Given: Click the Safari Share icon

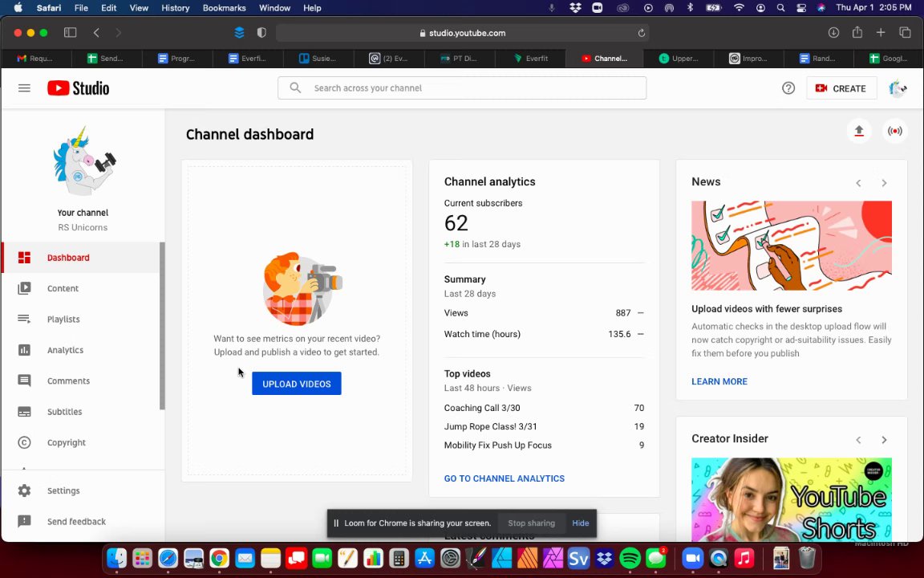Looking at the screenshot, I should [x=857, y=32].
